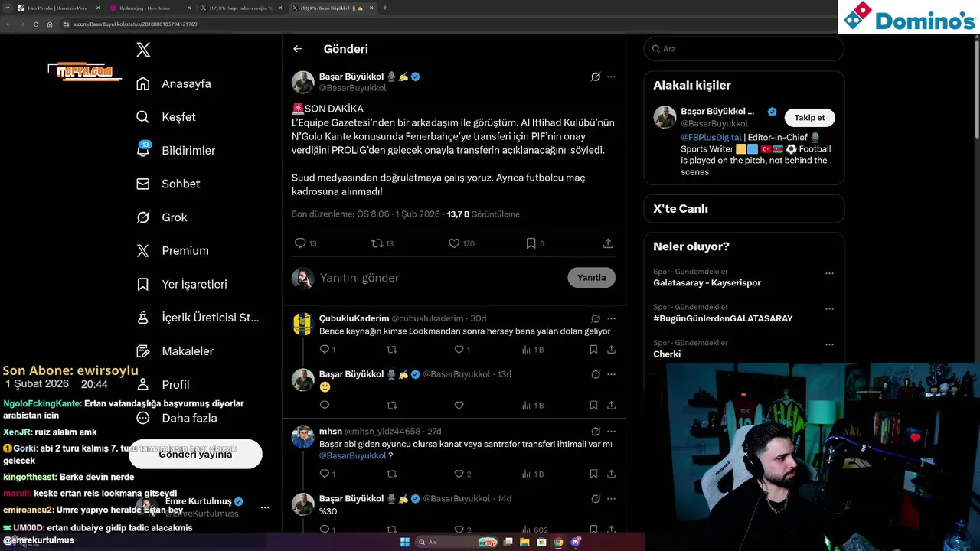This screenshot has height=551, width=980.
Task: Share the main SON DAKİKA post
Action: coord(608,243)
